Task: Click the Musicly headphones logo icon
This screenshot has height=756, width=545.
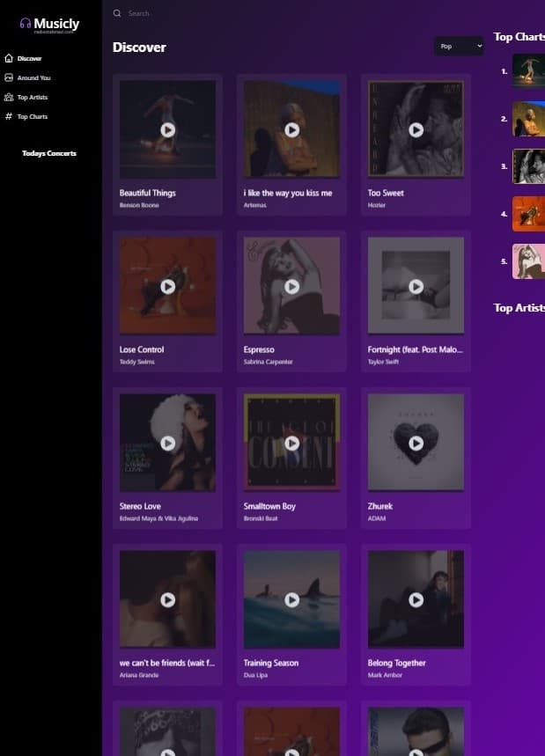Action: 25,23
